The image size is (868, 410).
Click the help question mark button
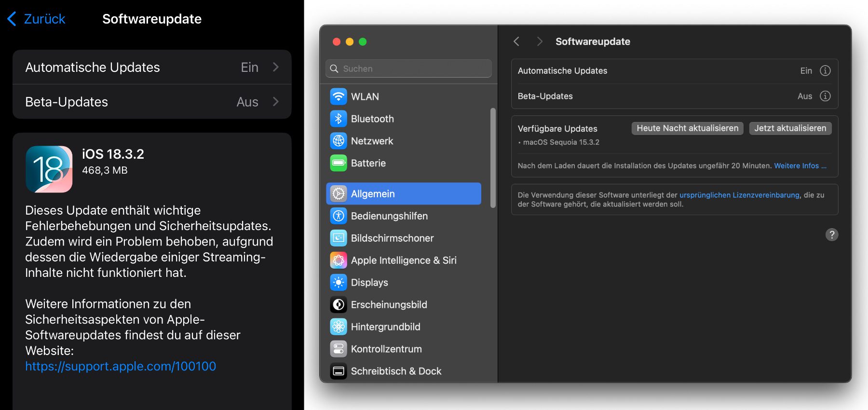[x=832, y=235]
